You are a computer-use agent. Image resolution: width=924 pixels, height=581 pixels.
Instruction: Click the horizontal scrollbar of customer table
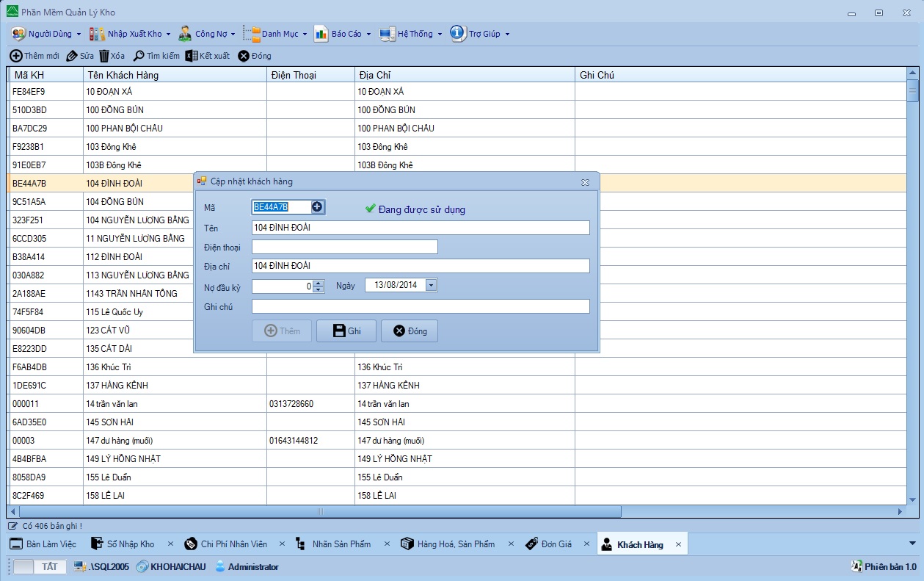320,511
